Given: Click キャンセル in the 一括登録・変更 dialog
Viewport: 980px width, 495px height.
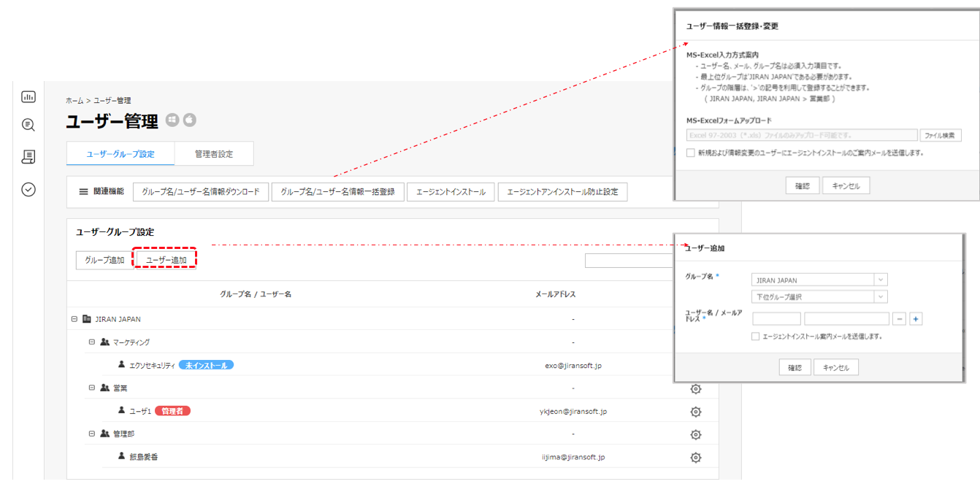Looking at the screenshot, I should (846, 186).
